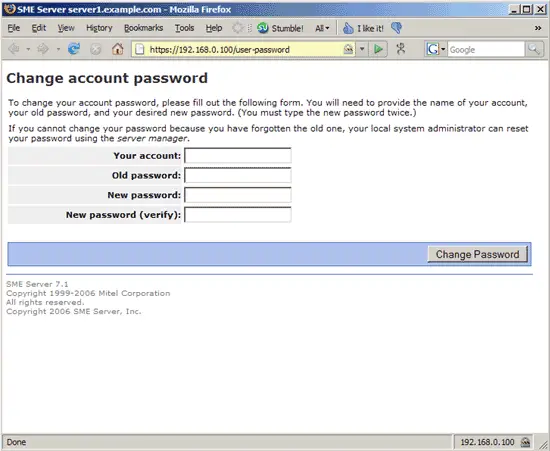Click the Done status text
The height and width of the screenshot is (451, 550).
(x=16, y=442)
